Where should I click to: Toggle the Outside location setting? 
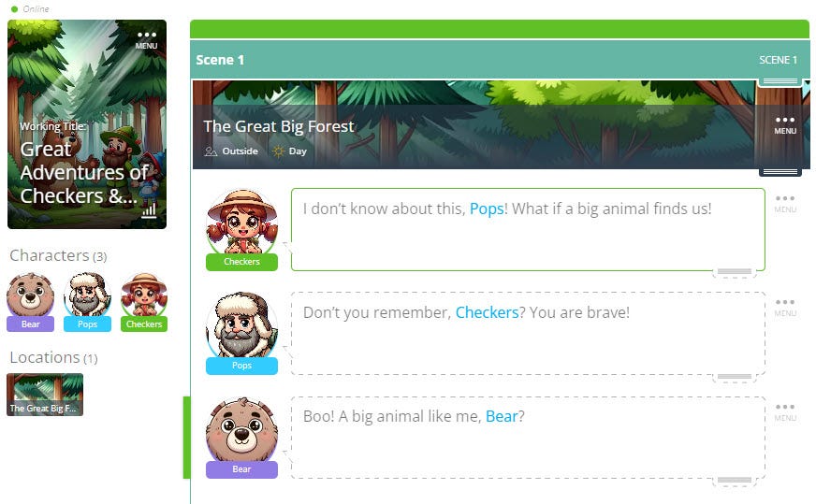[231, 151]
